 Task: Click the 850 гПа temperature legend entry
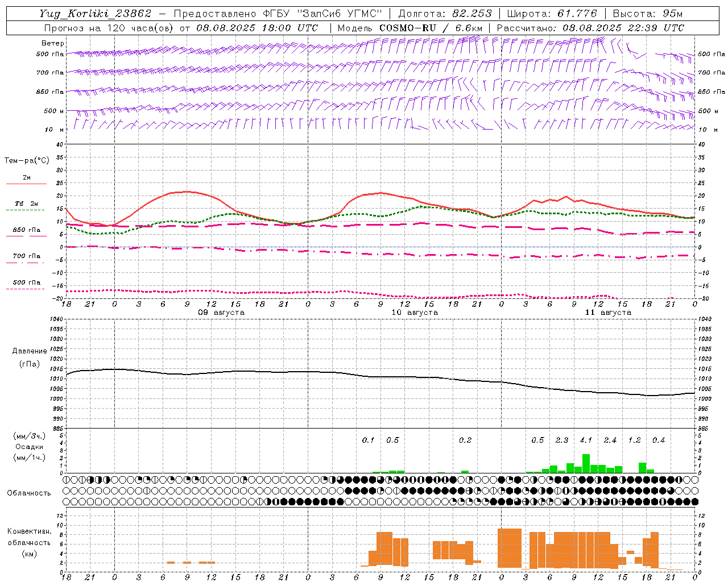click(26, 230)
